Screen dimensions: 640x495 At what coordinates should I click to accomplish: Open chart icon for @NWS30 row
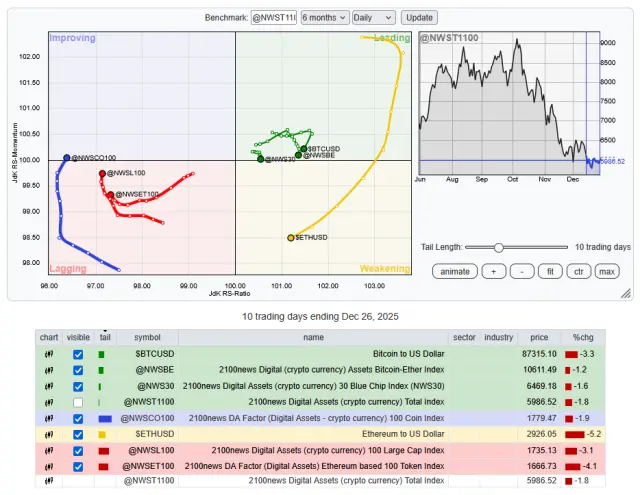click(49, 386)
